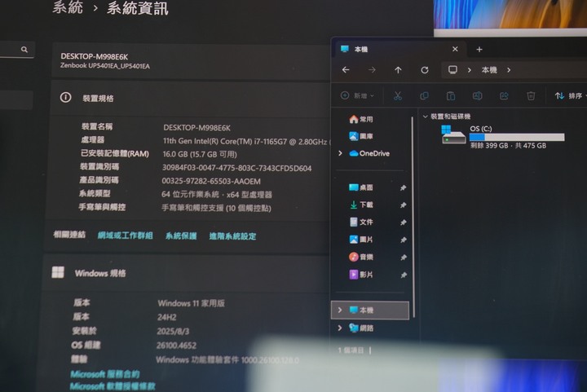
Task: Open 網域或工作群組 link in Settings
Action: tap(125, 236)
